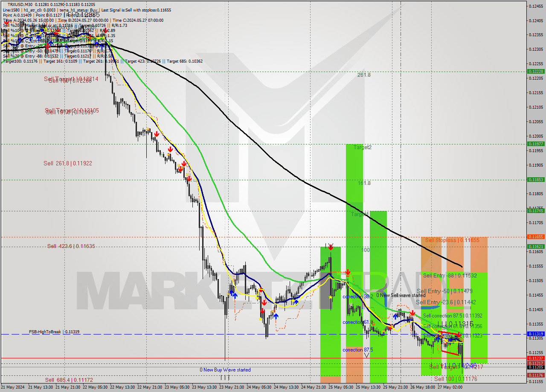The height and width of the screenshot is (392, 546).
Task: Select the 'Sell -423.6 | 0.11635' label
Action: (x=71, y=246)
